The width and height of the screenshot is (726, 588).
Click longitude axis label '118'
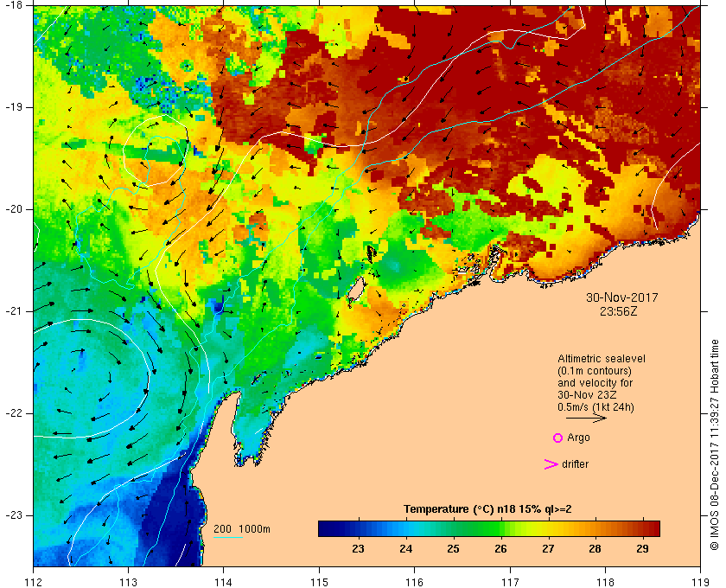[605, 582]
